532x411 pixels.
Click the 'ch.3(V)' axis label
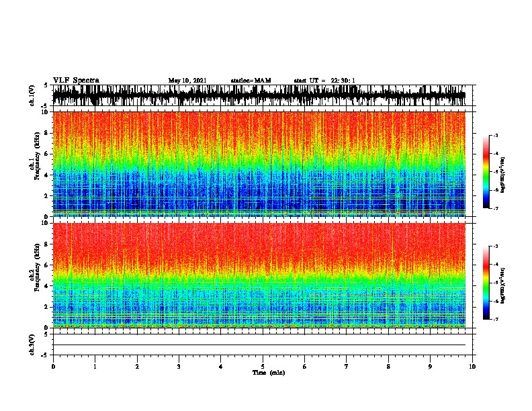coord(32,345)
